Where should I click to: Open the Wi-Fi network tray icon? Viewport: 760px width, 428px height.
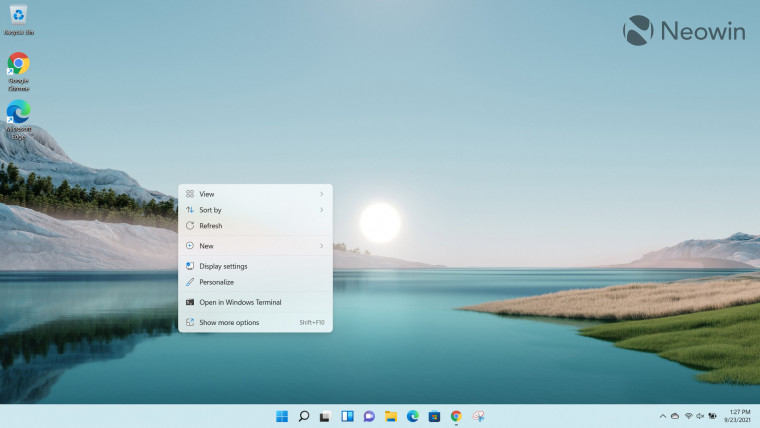click(x=688, y=416)
